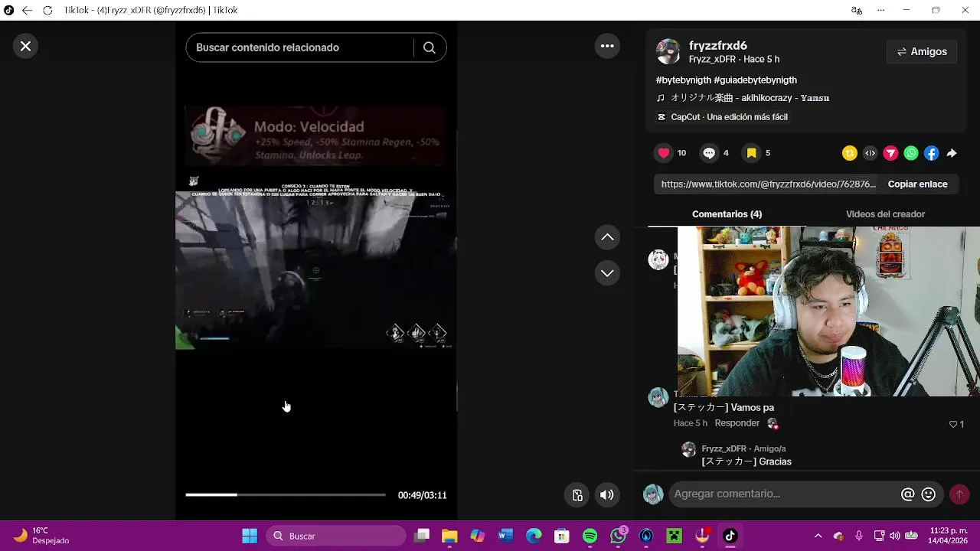Play or pause the video frame

pos(316,269)
